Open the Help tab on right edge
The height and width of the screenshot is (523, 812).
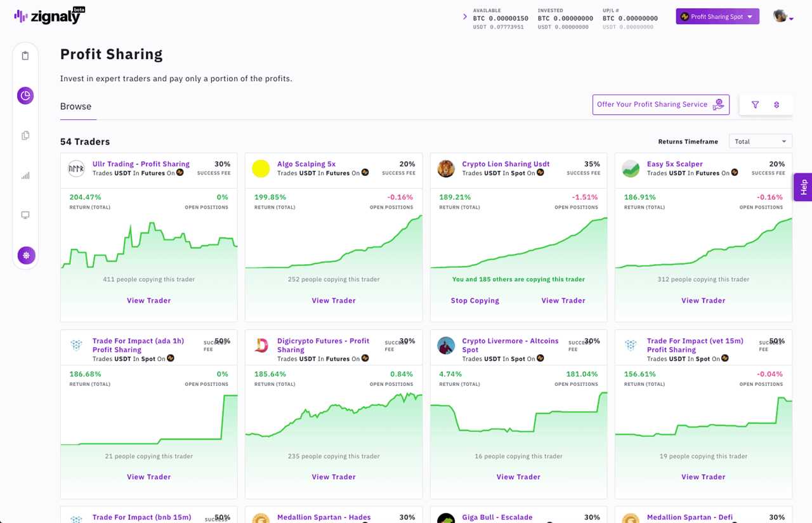803,187
